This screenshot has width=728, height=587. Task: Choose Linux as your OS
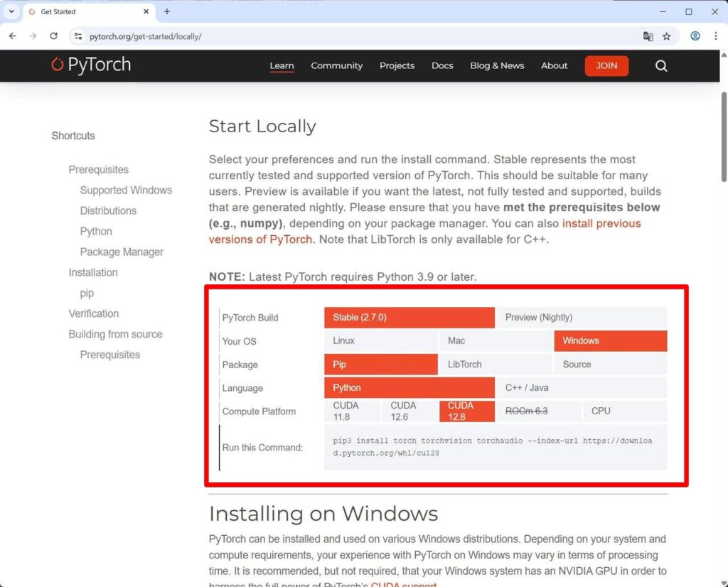tap(380, 341)
